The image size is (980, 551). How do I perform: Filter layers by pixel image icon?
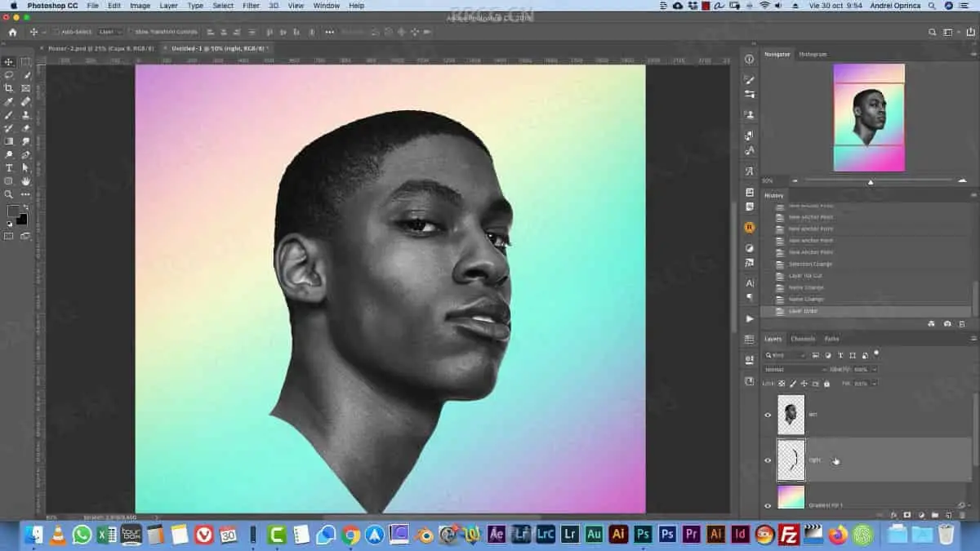click(x=816, y=355)
